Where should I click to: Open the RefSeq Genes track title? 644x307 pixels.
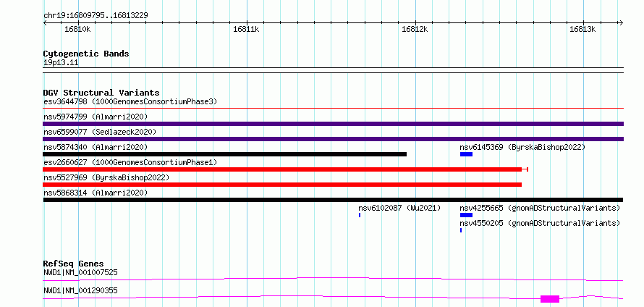coord(74,264)
